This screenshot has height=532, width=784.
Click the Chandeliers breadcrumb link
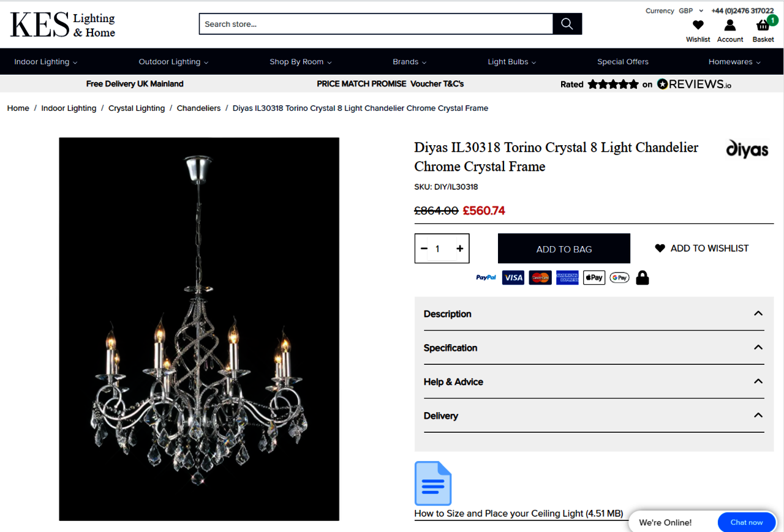point(198,108)
